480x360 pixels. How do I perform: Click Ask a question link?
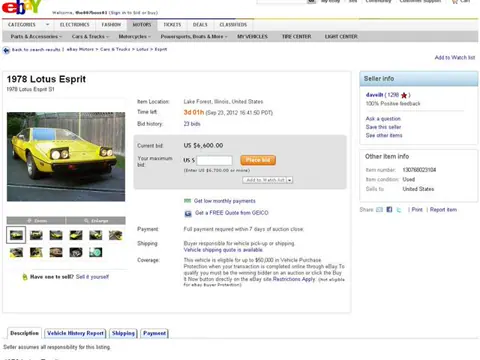(383, 119)
